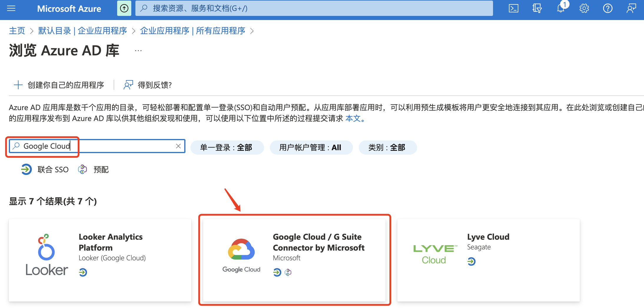This screenshot has width=644, height=308.
Task: Click 得到反馈? button
Action: [147, 85]
